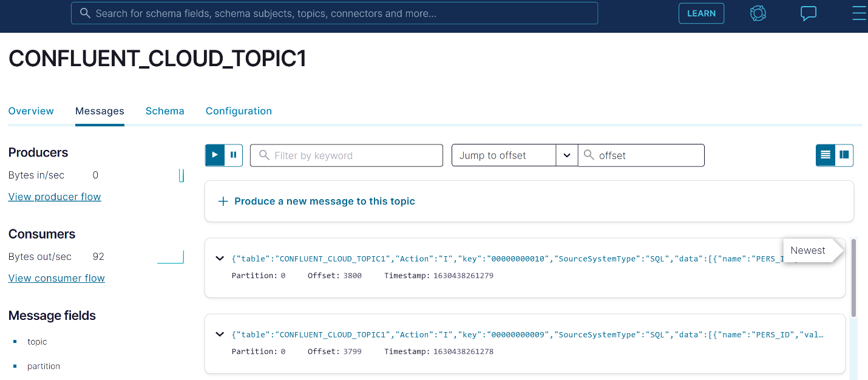The image size is (868, 380).
Task: Expand the message at offset 3799
Action: pyautogui.click(x=220, y=334)
